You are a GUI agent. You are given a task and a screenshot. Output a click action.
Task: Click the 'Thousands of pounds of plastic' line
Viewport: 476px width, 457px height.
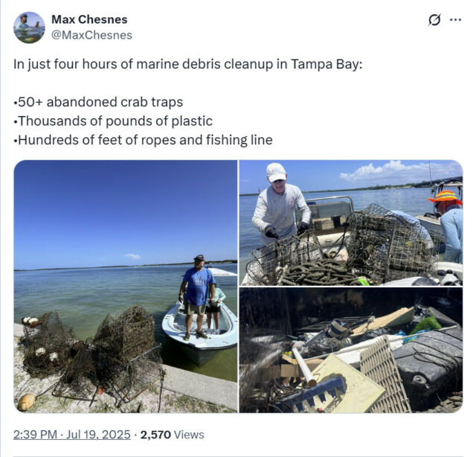(x=113, y=121)
